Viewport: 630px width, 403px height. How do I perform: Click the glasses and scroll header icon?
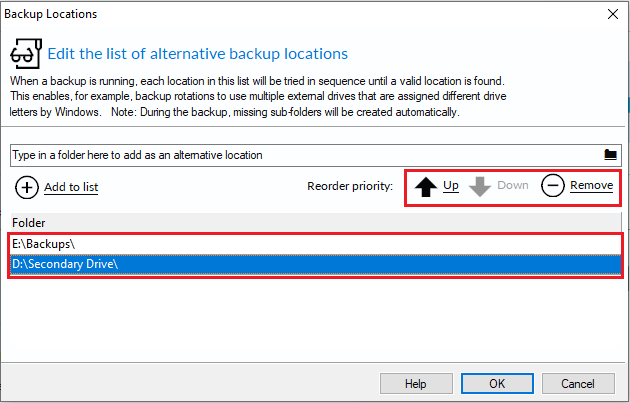[26, 53]
